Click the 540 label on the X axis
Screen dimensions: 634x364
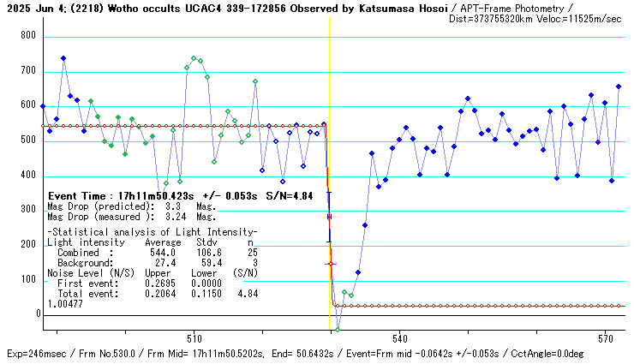[x=399, y=337]
